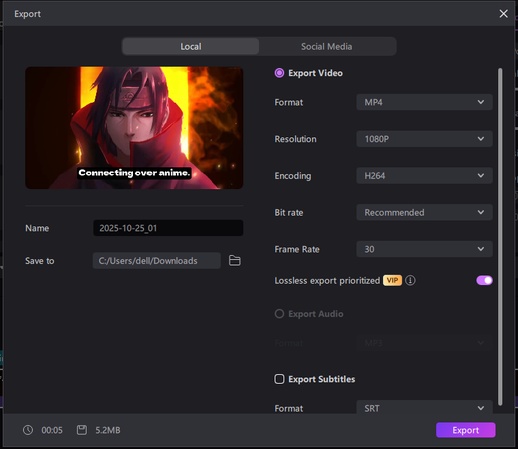
Task: Click the 5.2MB file size text
Action: [x=108, y=430]
